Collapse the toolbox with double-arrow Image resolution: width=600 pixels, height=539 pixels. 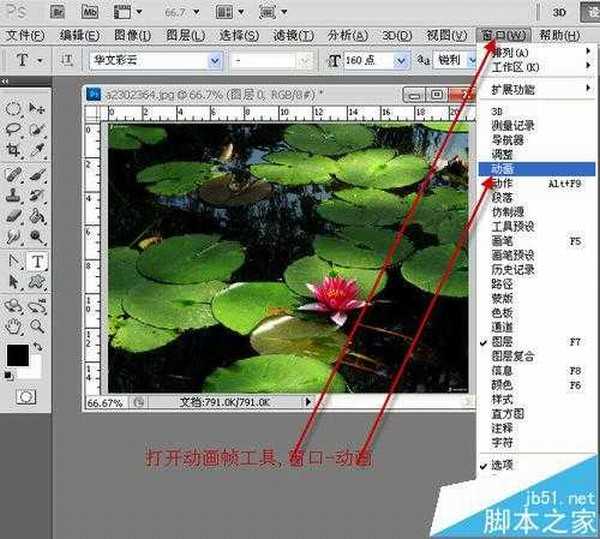pyautogui.click(x=5, y=81)
